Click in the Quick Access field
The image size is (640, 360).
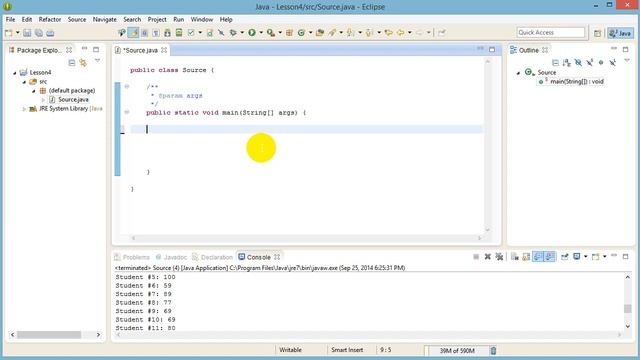[x=551, y=33]
